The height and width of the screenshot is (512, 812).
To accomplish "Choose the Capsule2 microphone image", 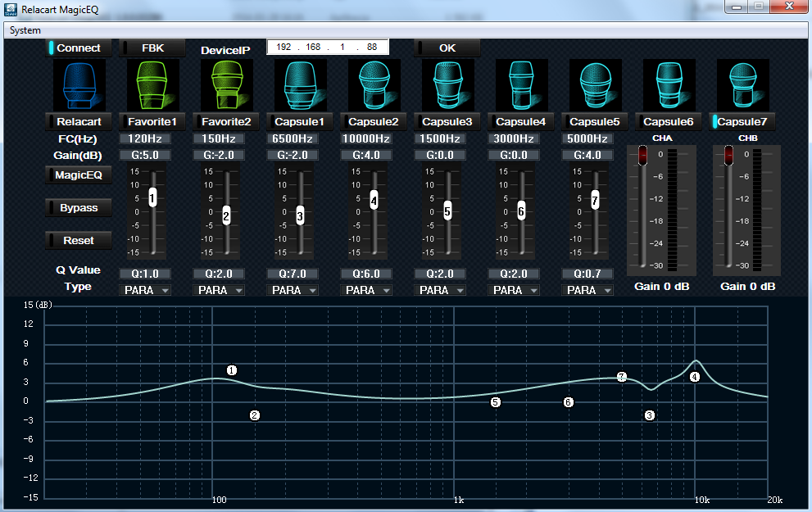I will click(x=374, y=85).
